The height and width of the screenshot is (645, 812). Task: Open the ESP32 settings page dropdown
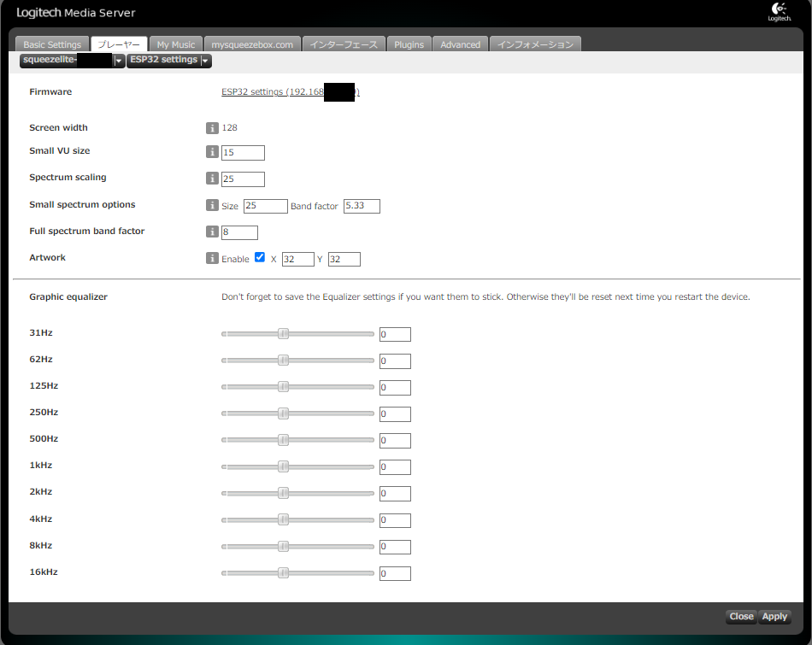coord(169,60)
